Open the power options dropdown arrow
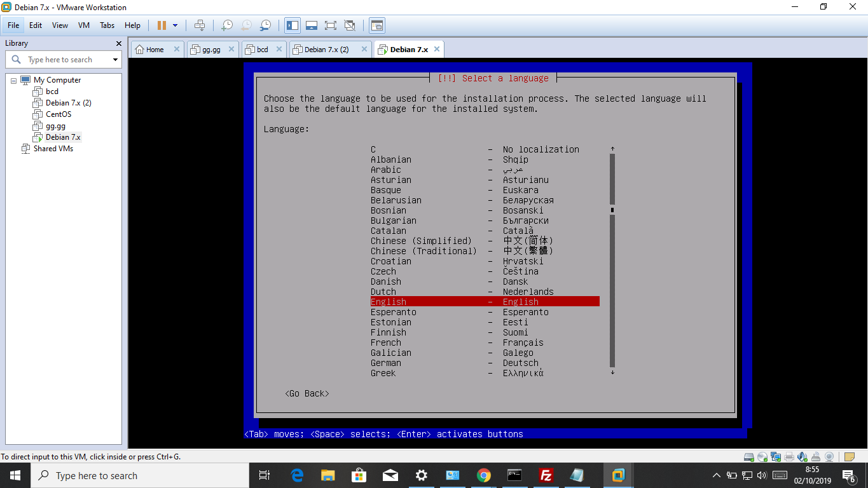Screen dimensions: 868x488 tap(176, 25)
